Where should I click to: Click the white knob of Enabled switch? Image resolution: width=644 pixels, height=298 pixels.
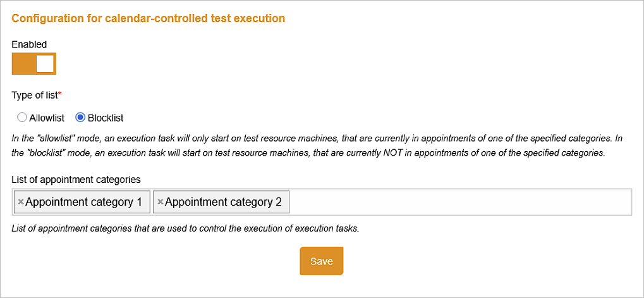click(45, 64)
